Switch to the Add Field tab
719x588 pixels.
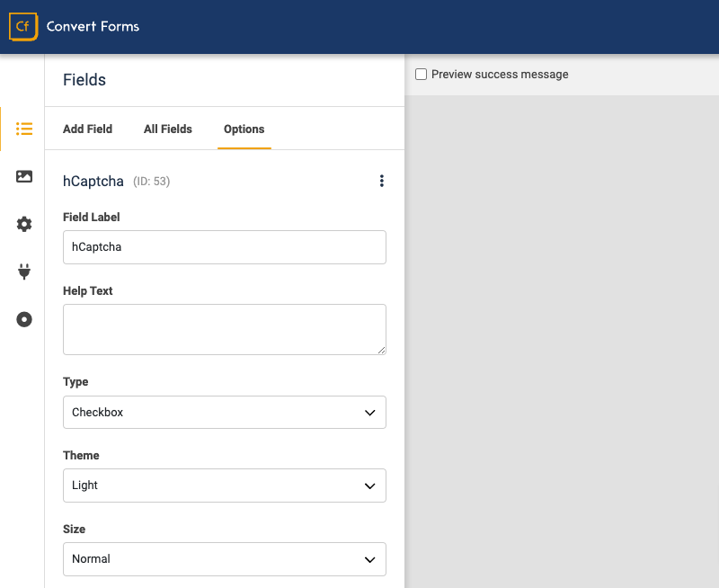click(87, 129)
